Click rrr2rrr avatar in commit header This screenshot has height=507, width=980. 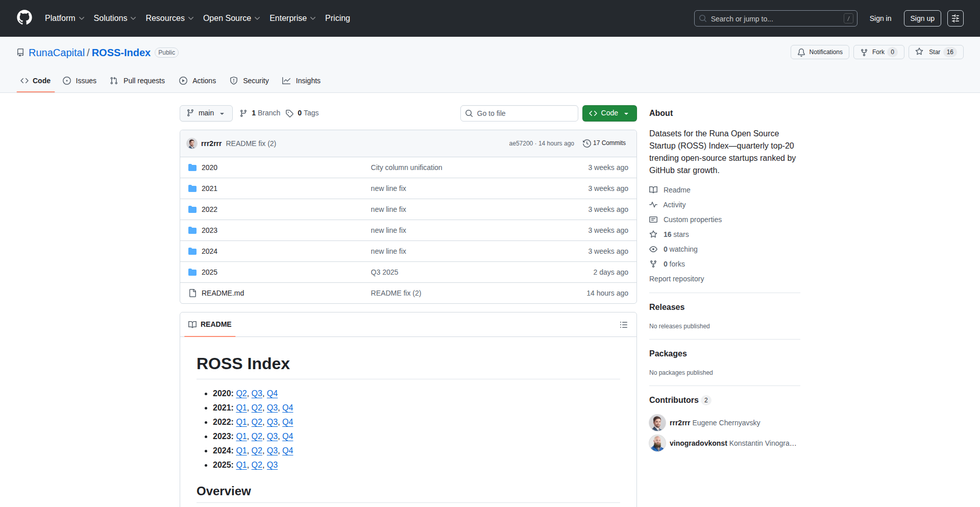tap(192, 143)
